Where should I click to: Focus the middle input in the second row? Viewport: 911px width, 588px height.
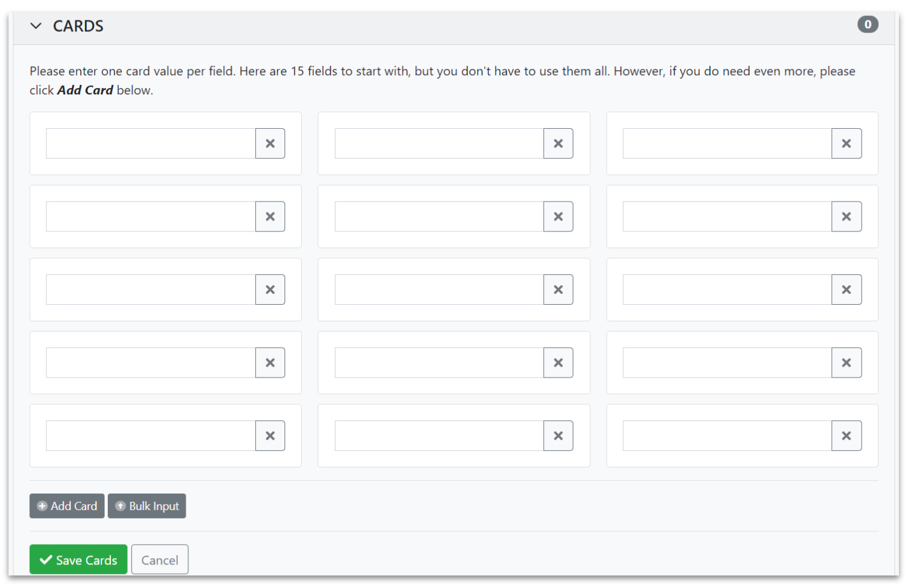tap(439, 217)
